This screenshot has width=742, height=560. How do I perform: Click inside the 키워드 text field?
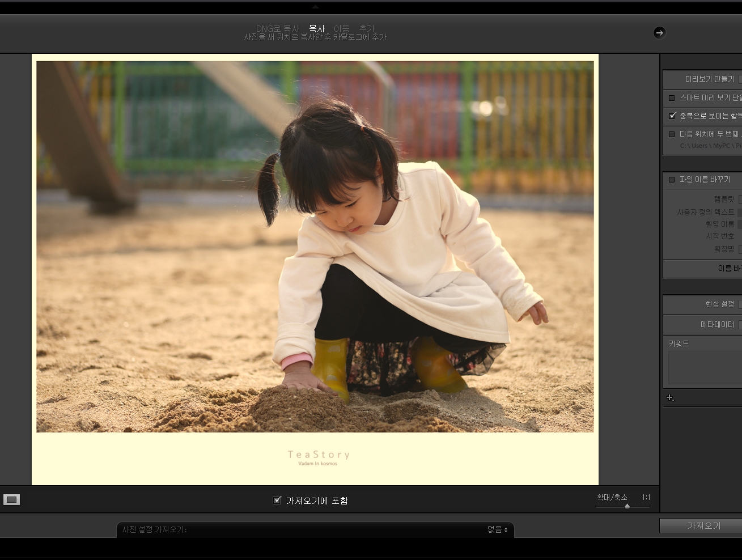click(x=704, y=367)
